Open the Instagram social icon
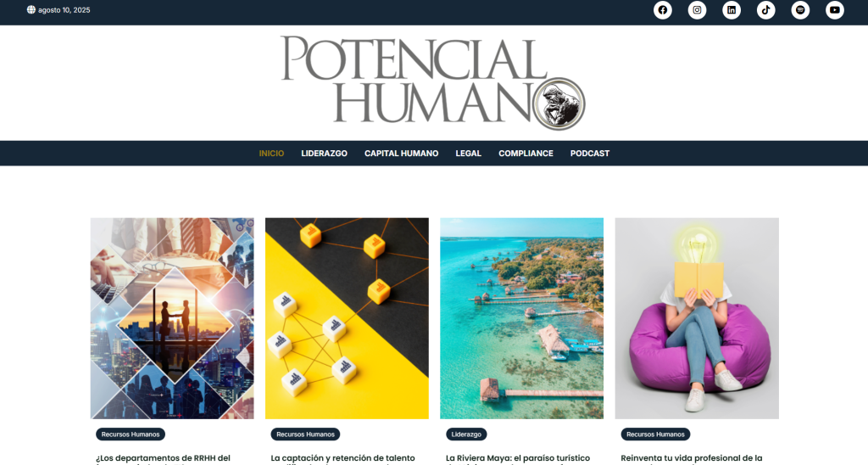The image size is (868, 465). 697,10
